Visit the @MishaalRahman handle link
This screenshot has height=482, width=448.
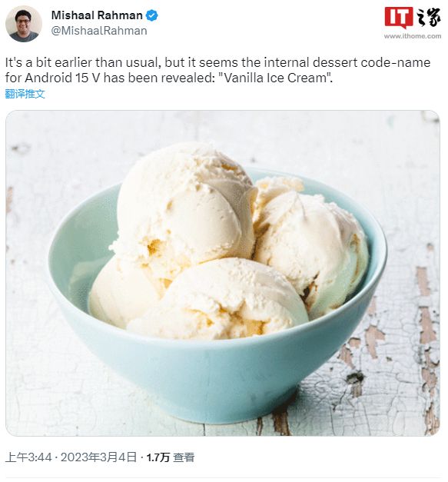click(x=99, y=31)
